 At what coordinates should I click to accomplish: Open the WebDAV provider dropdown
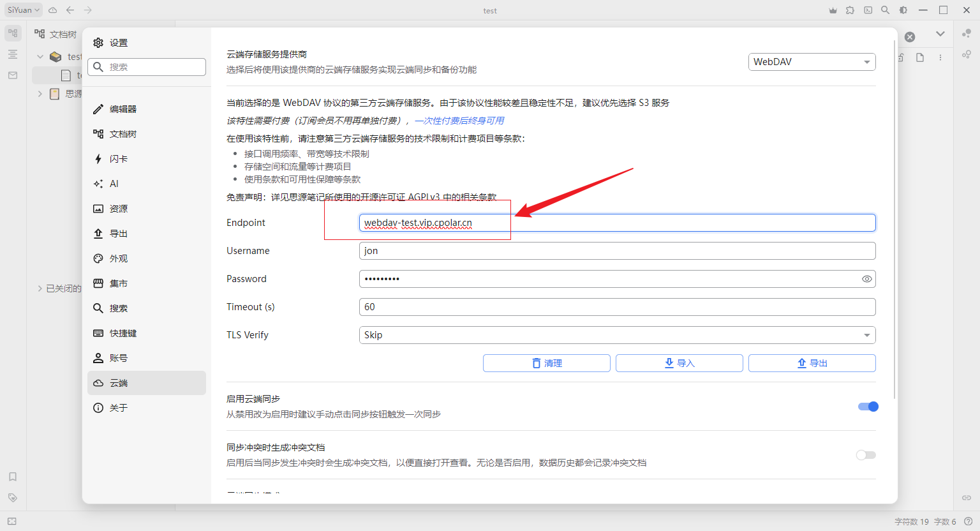[812, 62]
